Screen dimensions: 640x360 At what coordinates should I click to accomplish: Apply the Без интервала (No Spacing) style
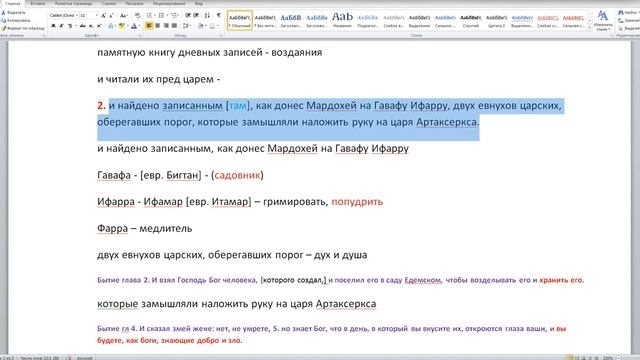(x=265, y=20)
